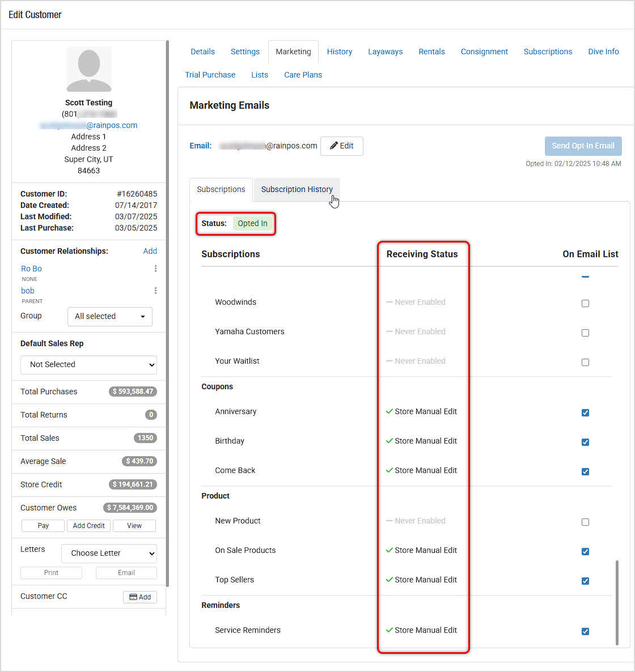Expand the Group All selected dropdown

tap(110, 316)
